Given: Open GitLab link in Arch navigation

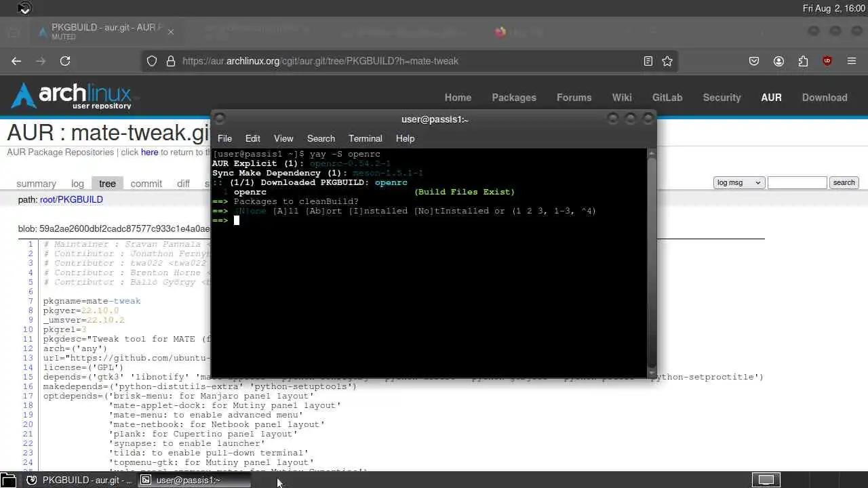Looking at the screenshot, I should 667,98.
